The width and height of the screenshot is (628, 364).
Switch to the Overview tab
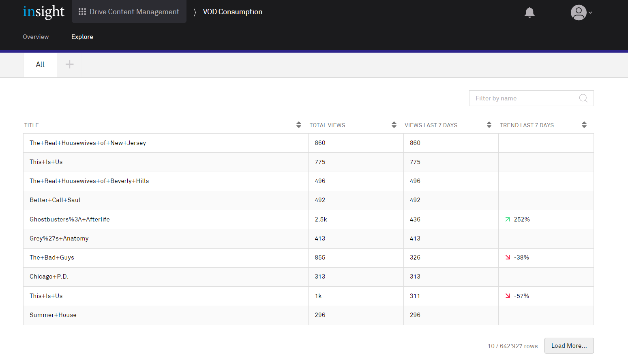click(36, 37)
